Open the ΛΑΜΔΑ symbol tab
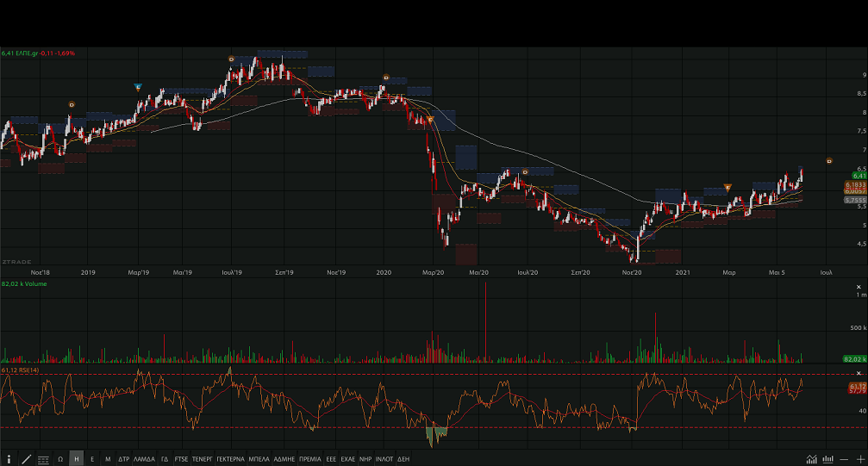This screenshot has height=466, width=868. point(144,459)
